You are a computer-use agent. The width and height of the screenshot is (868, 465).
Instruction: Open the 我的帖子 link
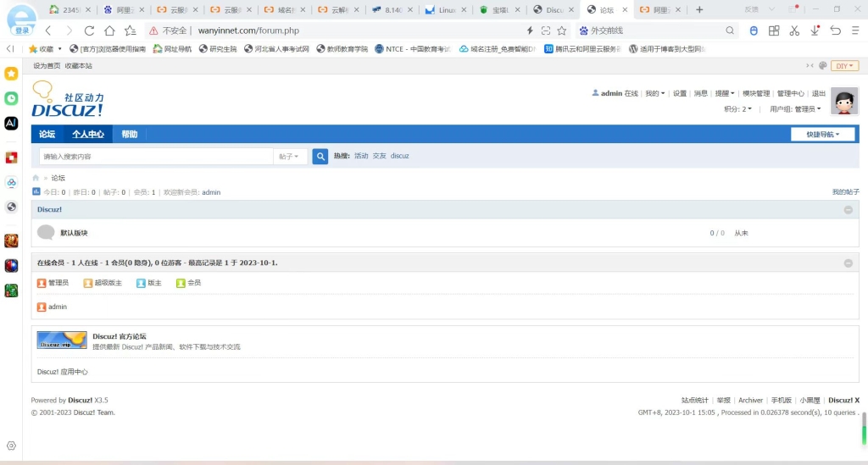pos(846,192)
